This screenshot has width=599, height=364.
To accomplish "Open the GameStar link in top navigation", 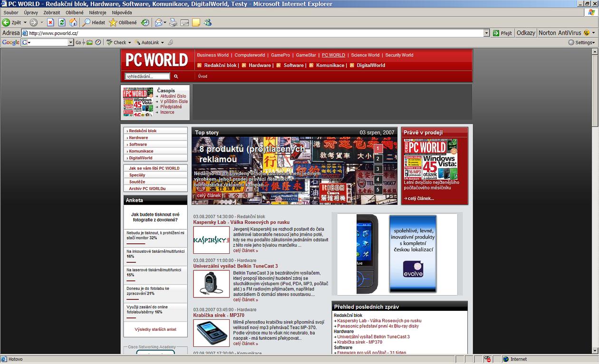I will [x=306, y=55].
